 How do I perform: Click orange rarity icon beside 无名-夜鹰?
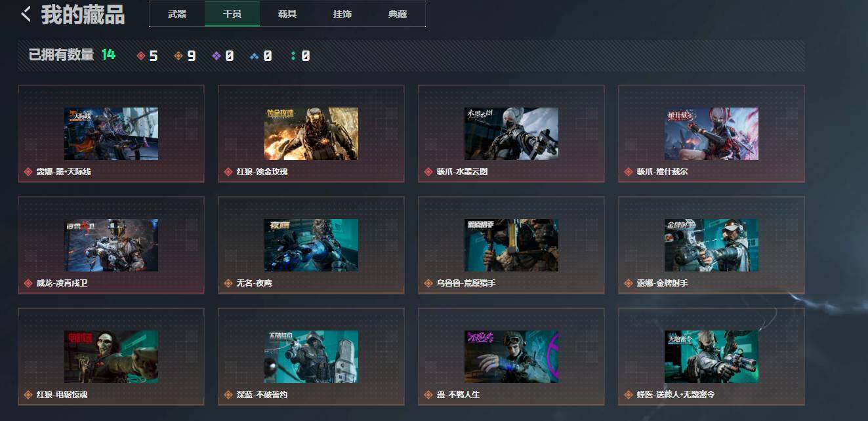click(228, 283)
